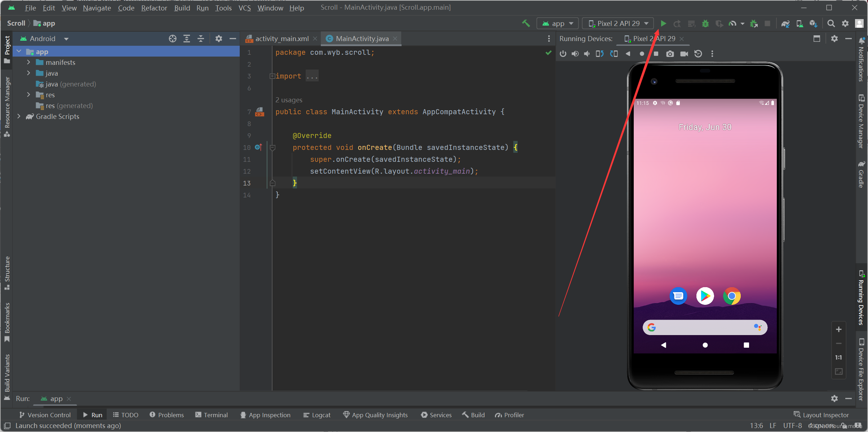Viewport: 868px width, 432px height.
Task: Click emulator toolbar Home circle button
Action: [x=642, y=54]
